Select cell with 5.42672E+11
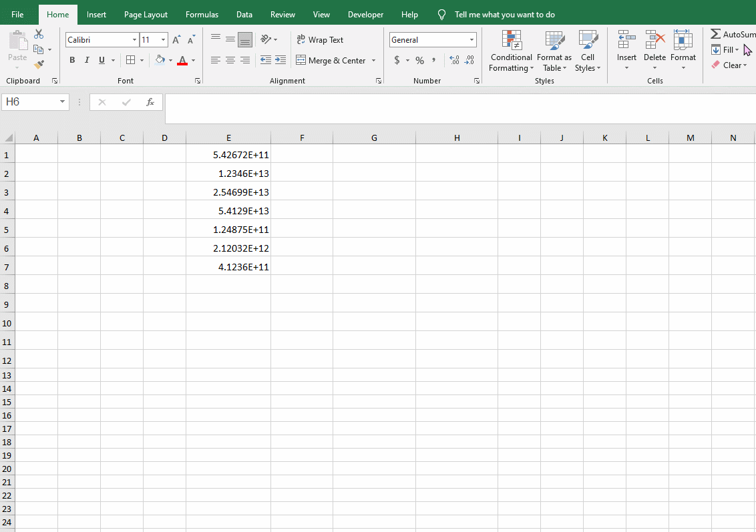The image size is (756, 532). (228, 154)
